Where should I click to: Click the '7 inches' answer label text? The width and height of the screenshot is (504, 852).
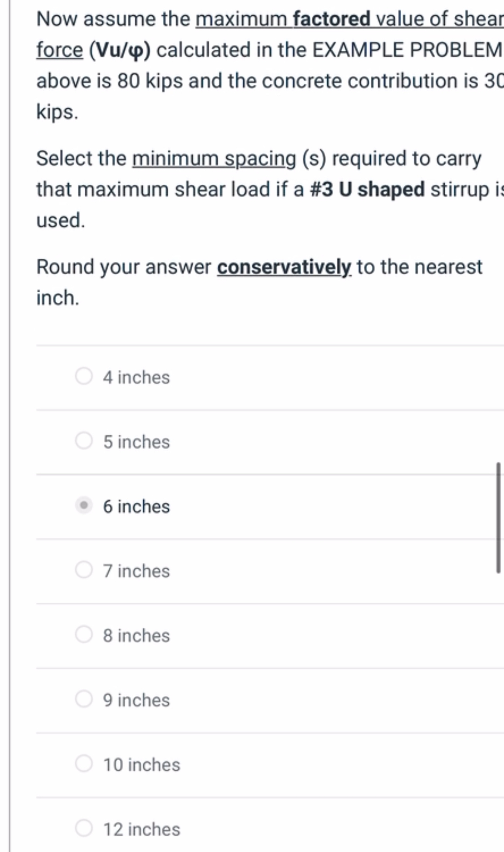pos(136,571)
